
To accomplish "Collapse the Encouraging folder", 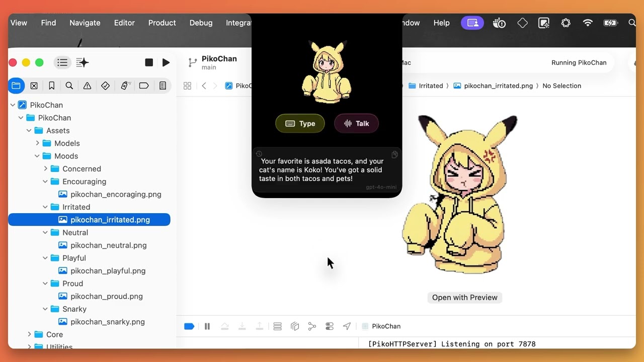I will pos(45,182).
